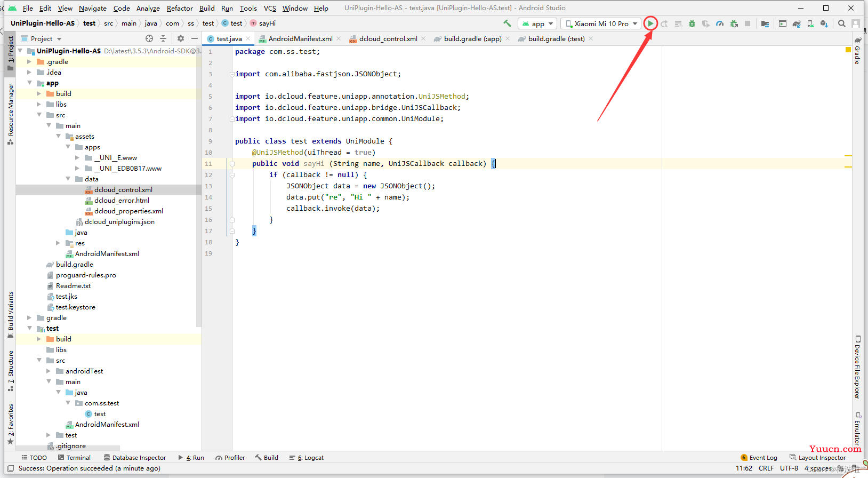This screenshot has width=868, height=478.
Task: Toggle the Structure tool window
Action: [11, 371]
